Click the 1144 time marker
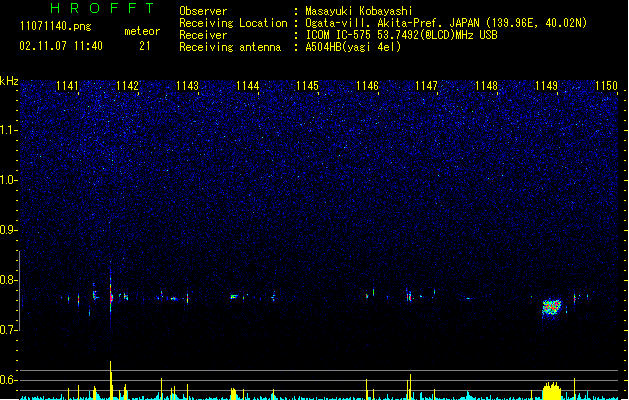 [x=248, y=86]
